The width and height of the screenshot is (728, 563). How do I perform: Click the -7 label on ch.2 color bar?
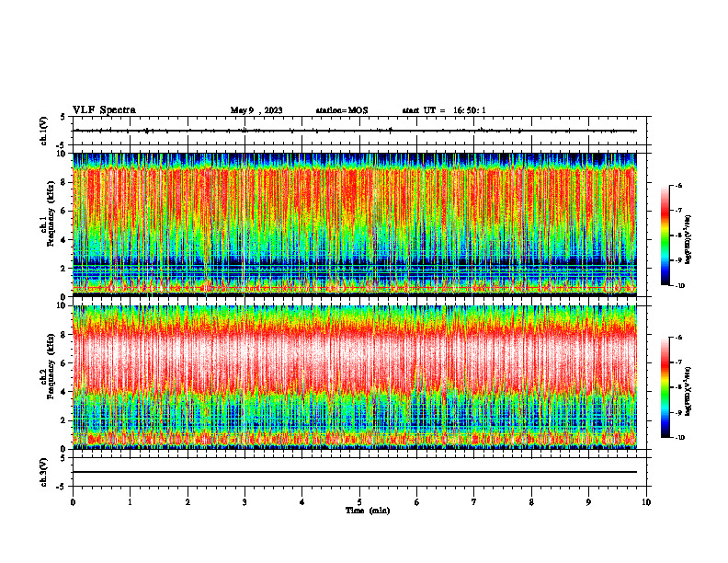click(679, 362)
